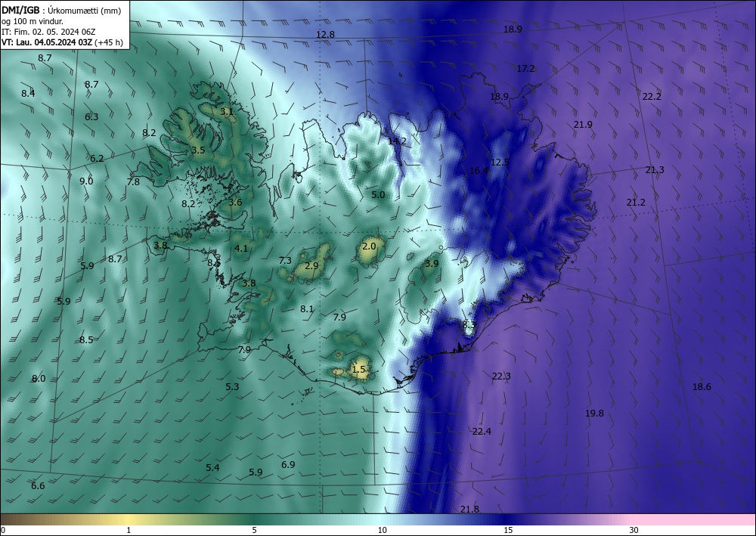This screenshot has width=756, height=536.
Task: Click the 6.6 value on the map
Action: (x=38, y=485)
